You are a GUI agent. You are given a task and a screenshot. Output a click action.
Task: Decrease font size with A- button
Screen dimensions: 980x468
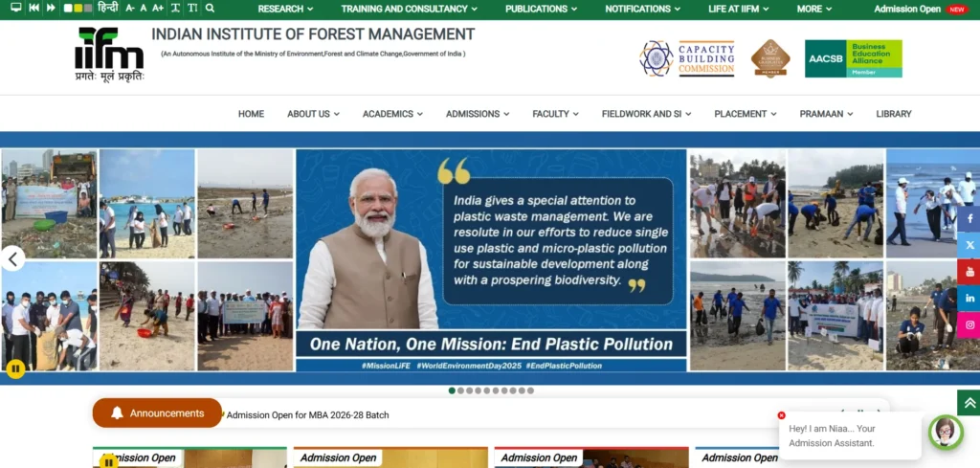click(x=130, y=8)
